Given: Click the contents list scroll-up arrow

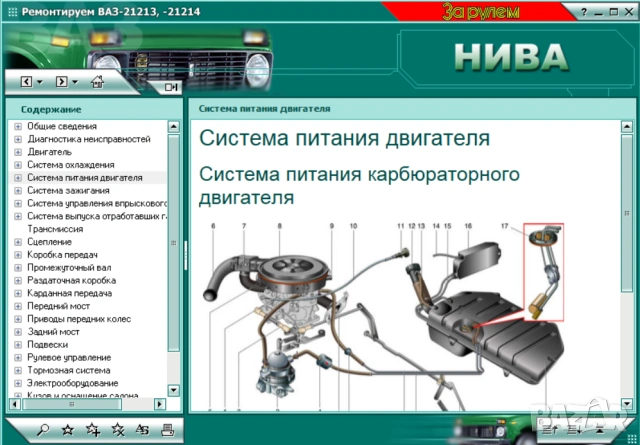Looking at the screenshot, I should pos(173,127).
